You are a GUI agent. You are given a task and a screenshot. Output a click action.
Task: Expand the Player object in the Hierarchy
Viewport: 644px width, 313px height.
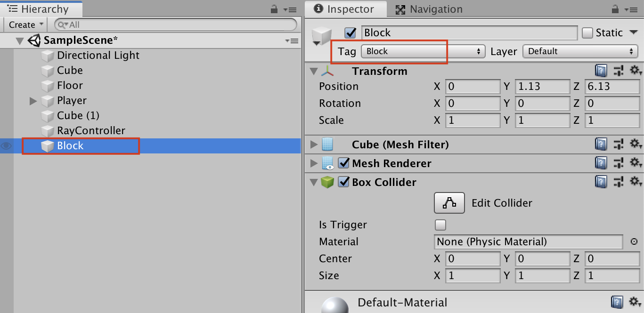[x=33, y=101]
